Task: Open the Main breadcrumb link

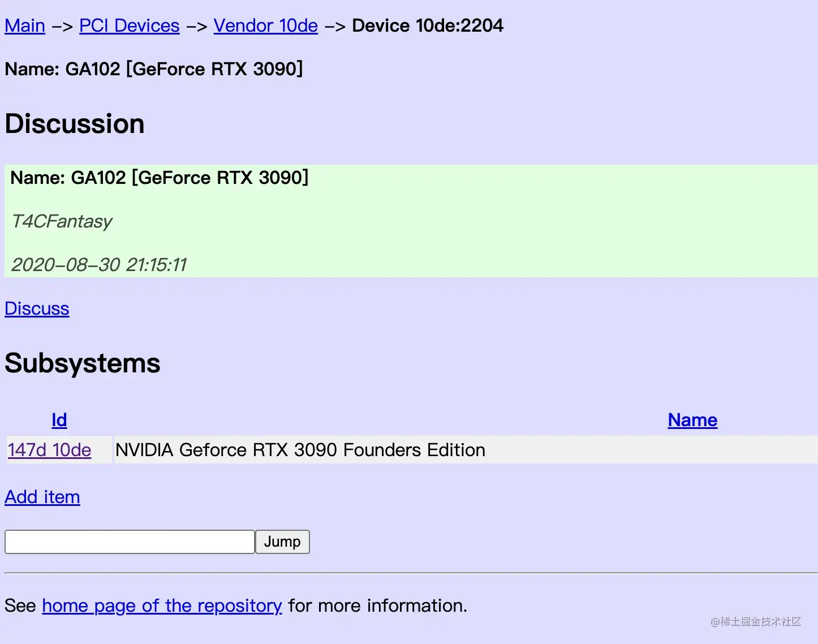Action: 24,25
